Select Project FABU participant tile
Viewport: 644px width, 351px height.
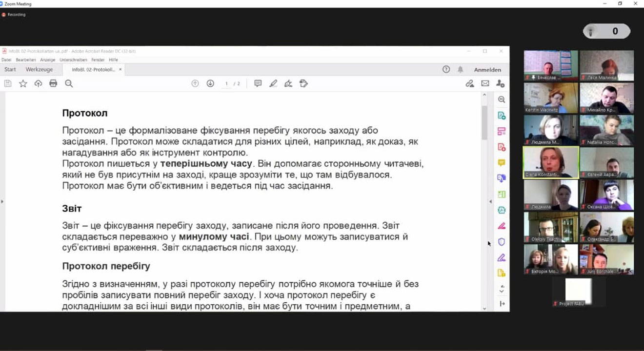(x=579, y=292)
